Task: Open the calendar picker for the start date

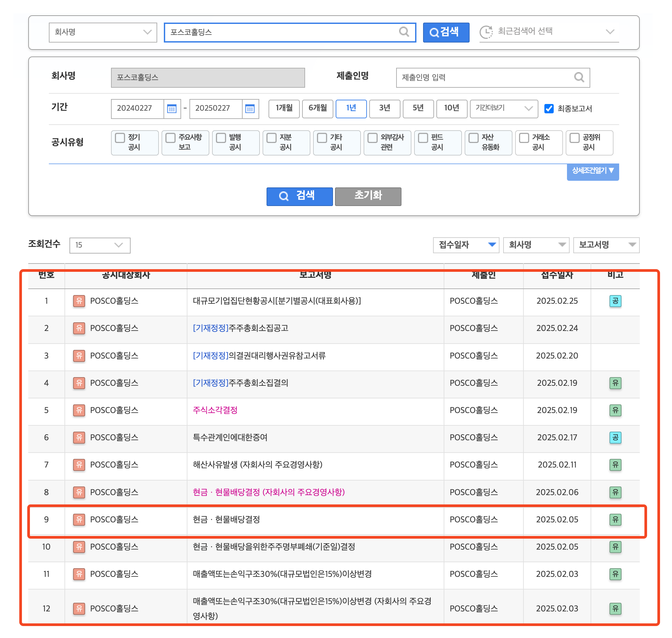Action: [172, 109]
